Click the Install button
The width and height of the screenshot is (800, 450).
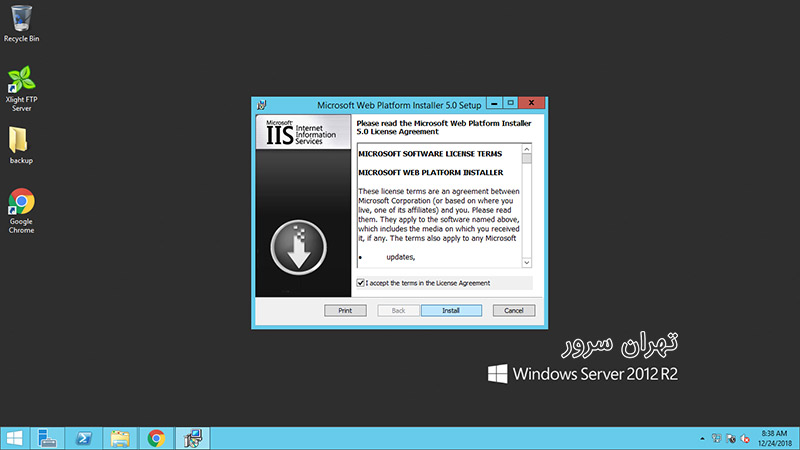click(451, 311)
